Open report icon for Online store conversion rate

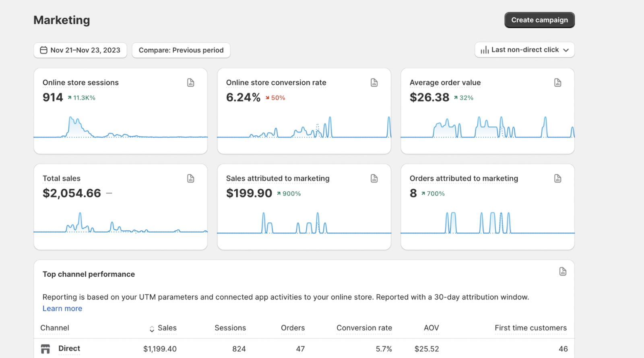[374, 83]
